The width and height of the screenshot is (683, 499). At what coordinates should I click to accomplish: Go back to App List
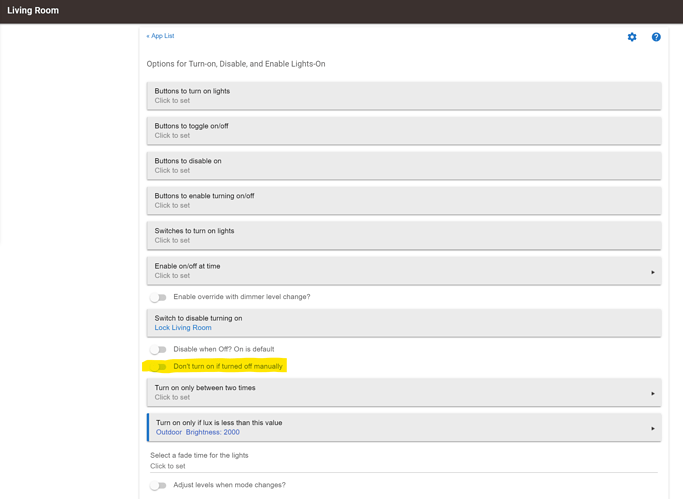tap(160, 36)
